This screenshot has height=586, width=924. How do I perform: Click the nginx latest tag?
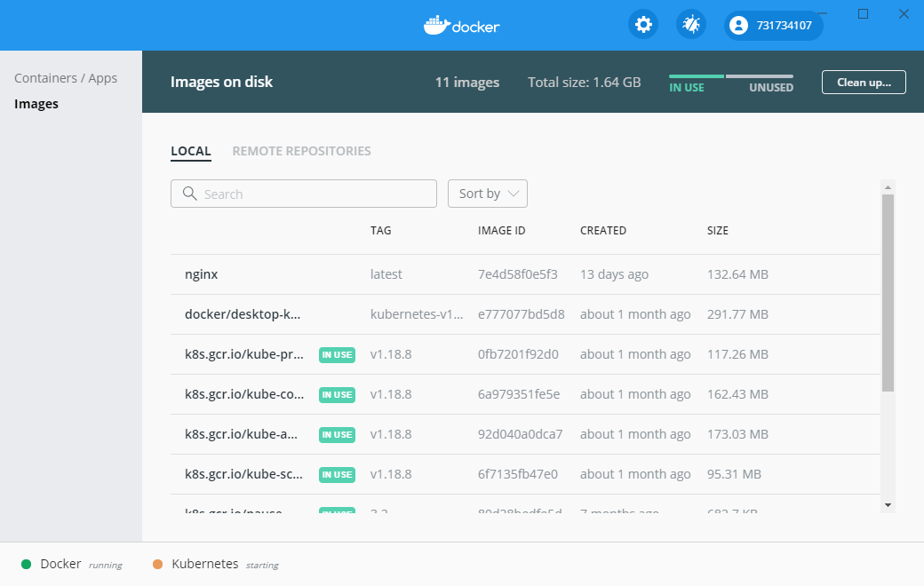(386, 274)
